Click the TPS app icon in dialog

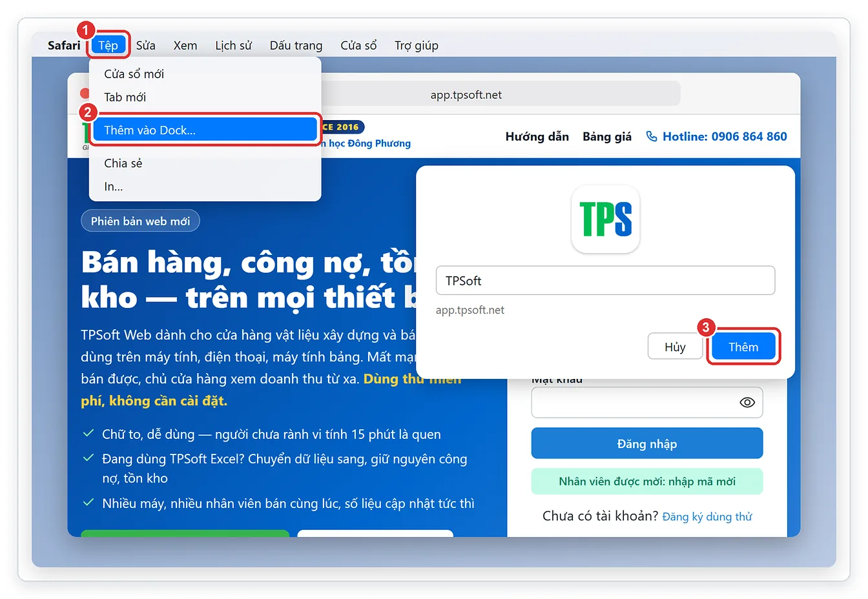[x=606, y=219]
